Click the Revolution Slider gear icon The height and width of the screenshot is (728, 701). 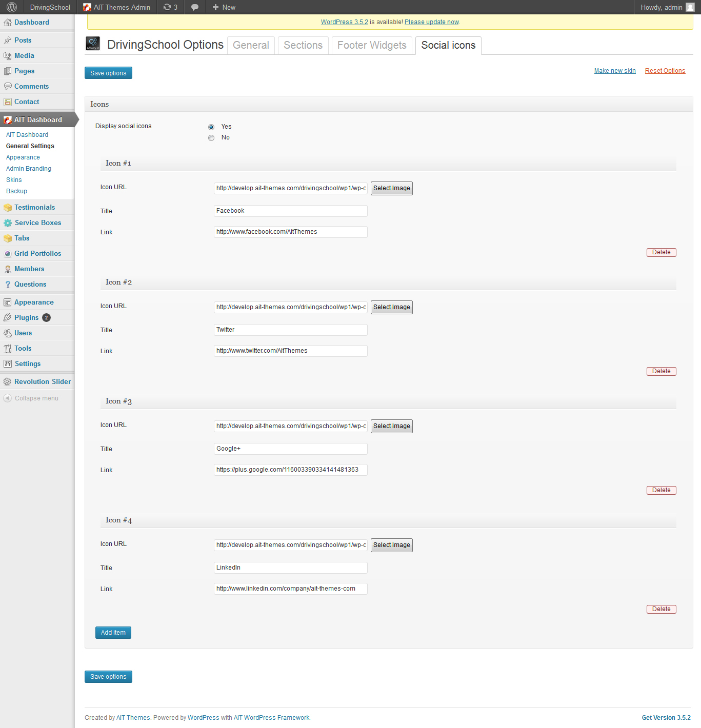click(x=8, y=382)
